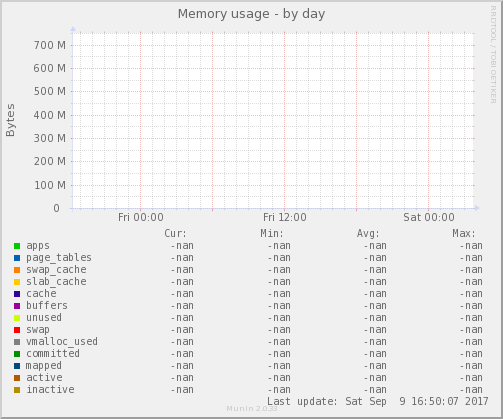Click the 'Bytes' y-axis label

click(x=10, y=120)
